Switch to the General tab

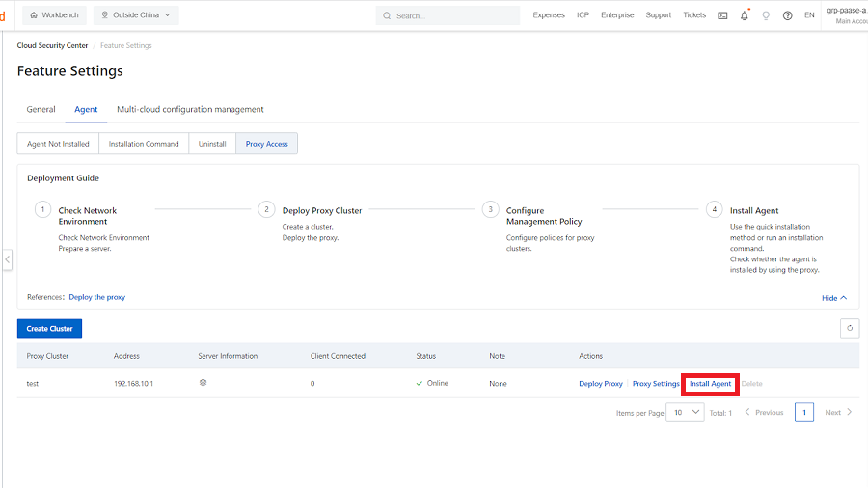41,109
